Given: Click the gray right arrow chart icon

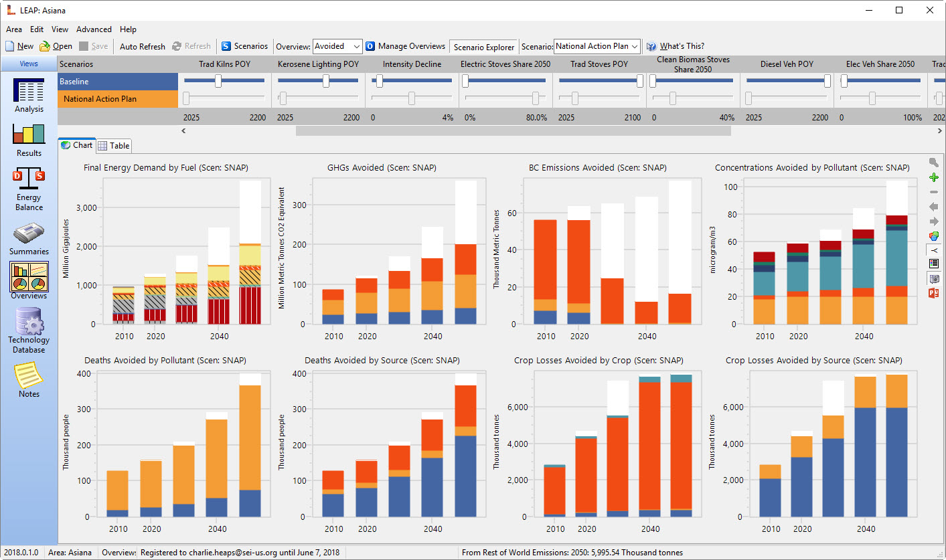Looking at the screenshot, I should click(934, 221).
